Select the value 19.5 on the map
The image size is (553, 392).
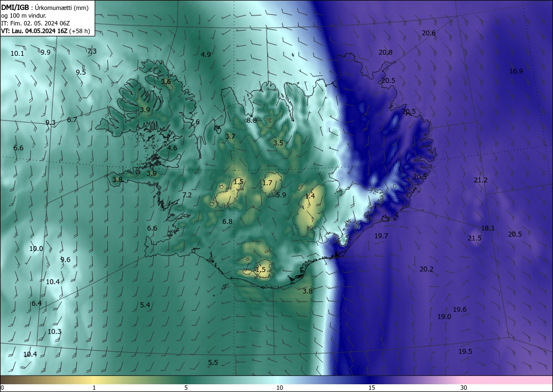[x=465, y=352]
